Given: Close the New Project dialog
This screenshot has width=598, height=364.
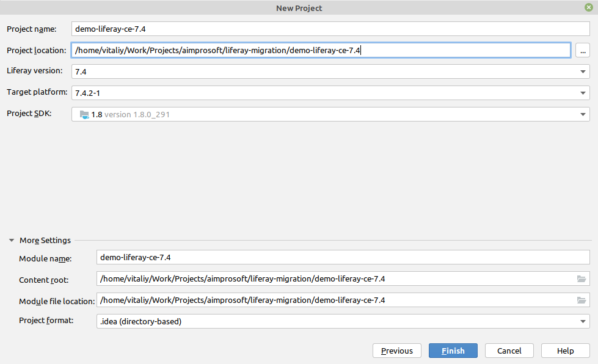Looking at the screenshot, I should [x=588, y=7].
